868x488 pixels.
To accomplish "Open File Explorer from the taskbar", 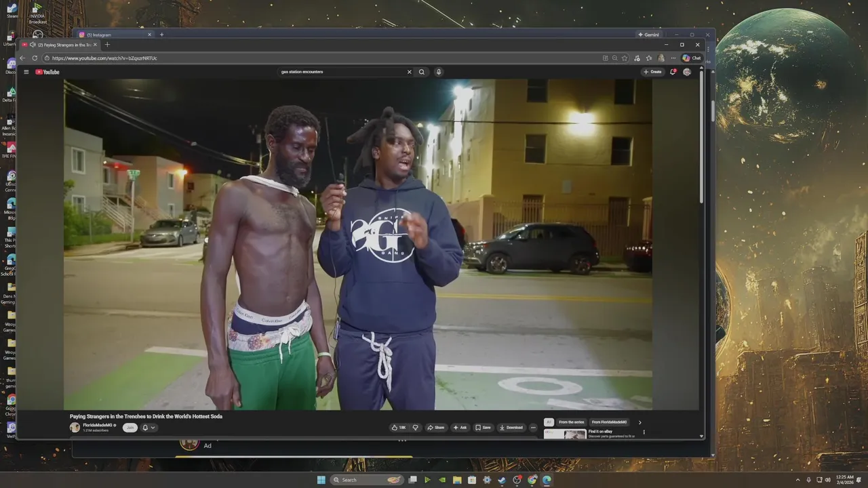I will tap(457, 480).
